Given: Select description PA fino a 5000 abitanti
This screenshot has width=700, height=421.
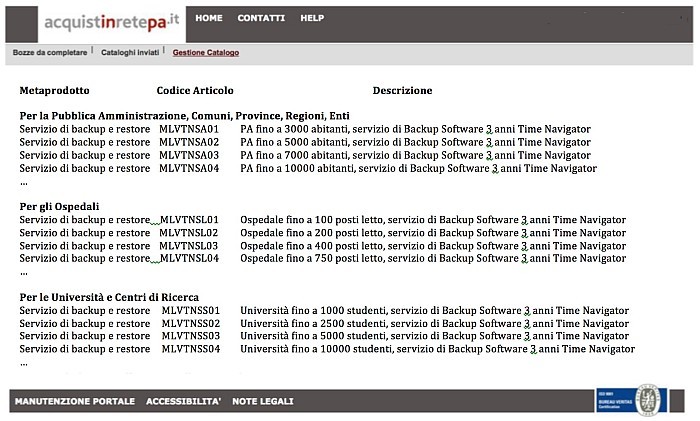Looking at the screenshot, I should pyautogui.click(x=416, y=142).
